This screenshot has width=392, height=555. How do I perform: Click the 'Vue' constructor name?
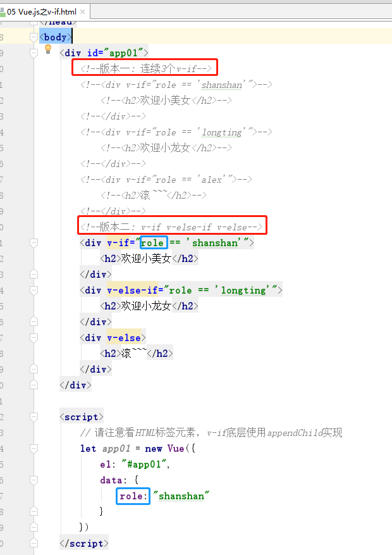[176, 449]
